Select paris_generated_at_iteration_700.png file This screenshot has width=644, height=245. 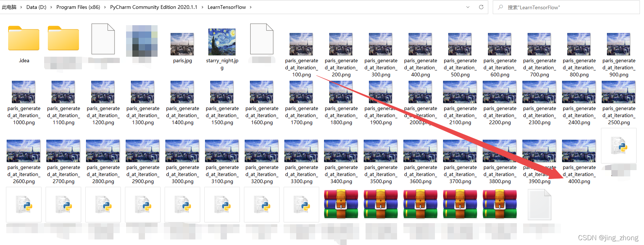point(539,55)
